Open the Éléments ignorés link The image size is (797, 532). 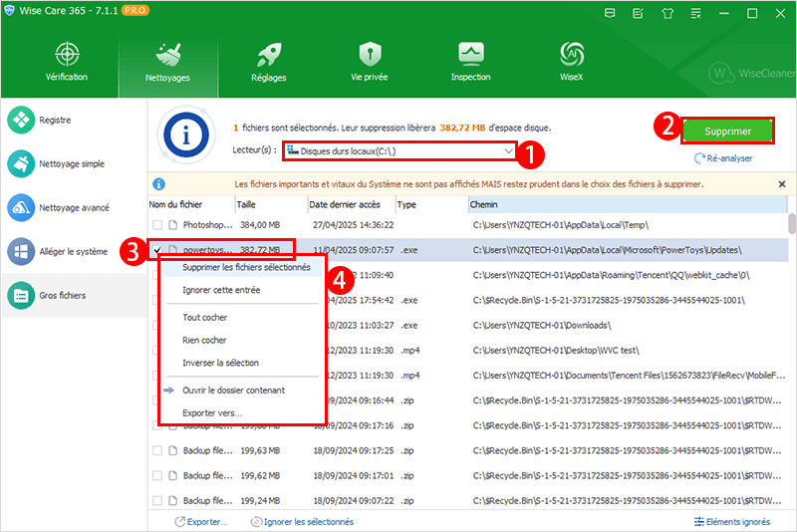coord(738,522)
